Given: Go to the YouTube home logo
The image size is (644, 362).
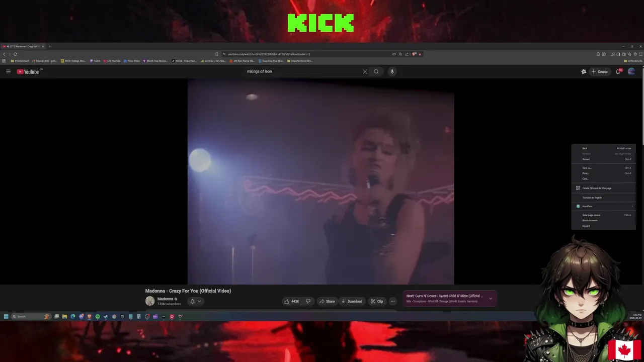Looking at the screenshot, I should click(28, 71).
